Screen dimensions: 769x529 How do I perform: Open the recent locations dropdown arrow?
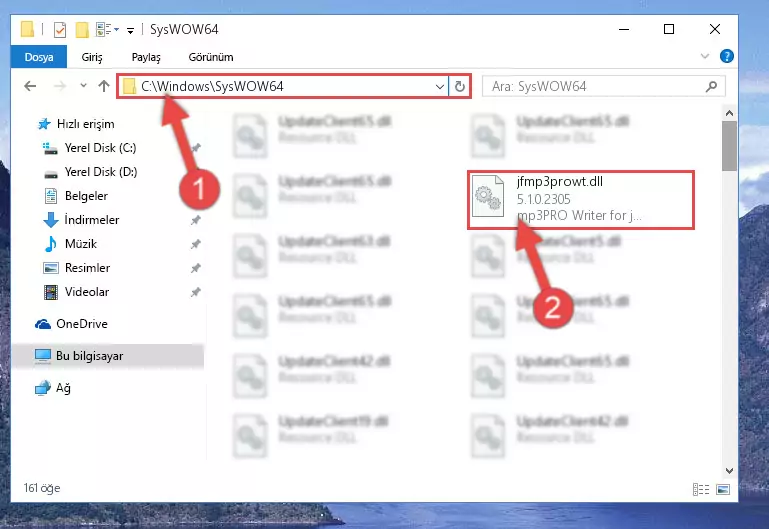tap(83, 86)
